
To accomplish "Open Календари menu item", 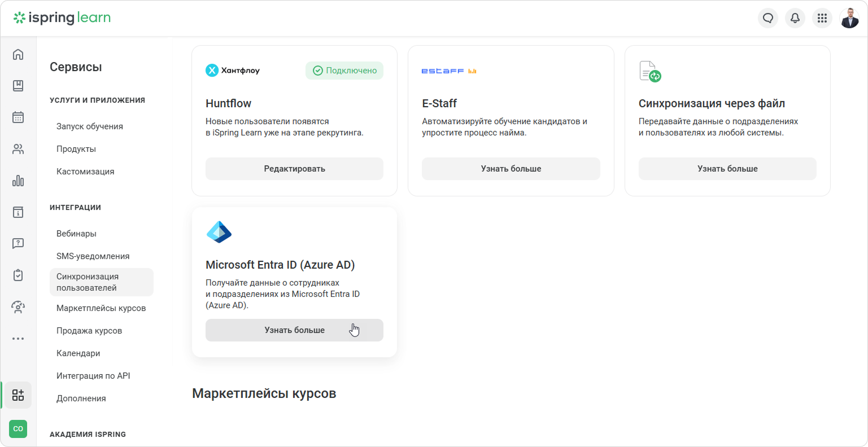I will point(78,353).
